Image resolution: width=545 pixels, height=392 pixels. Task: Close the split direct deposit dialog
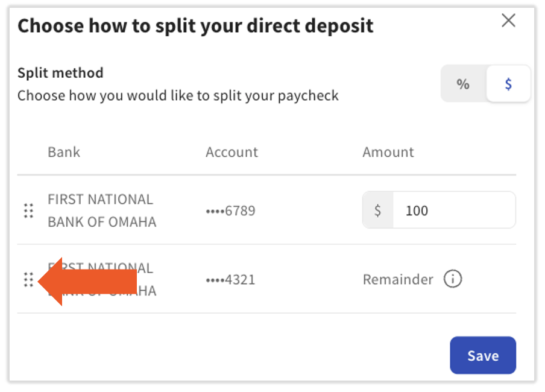pyautogui.click(x=508, y=21)
